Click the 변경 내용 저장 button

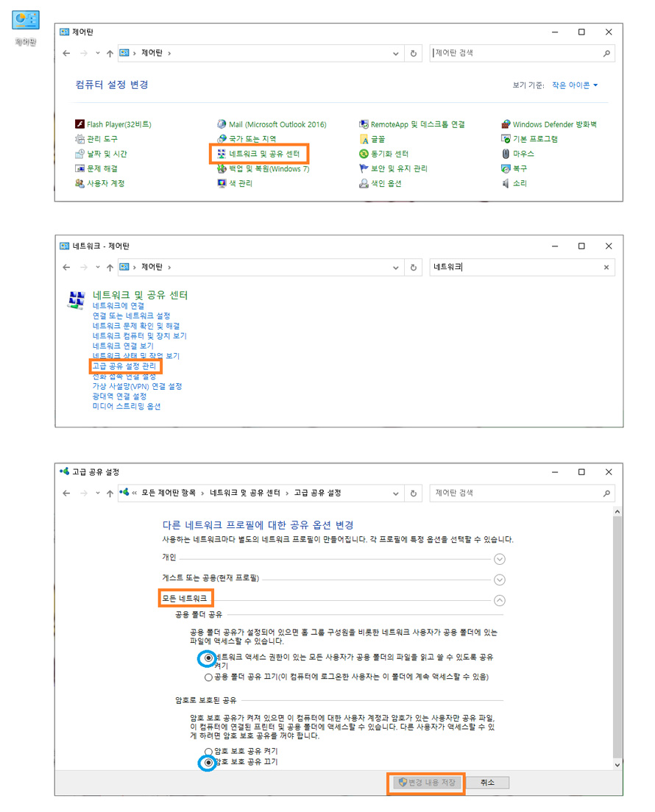427,783
